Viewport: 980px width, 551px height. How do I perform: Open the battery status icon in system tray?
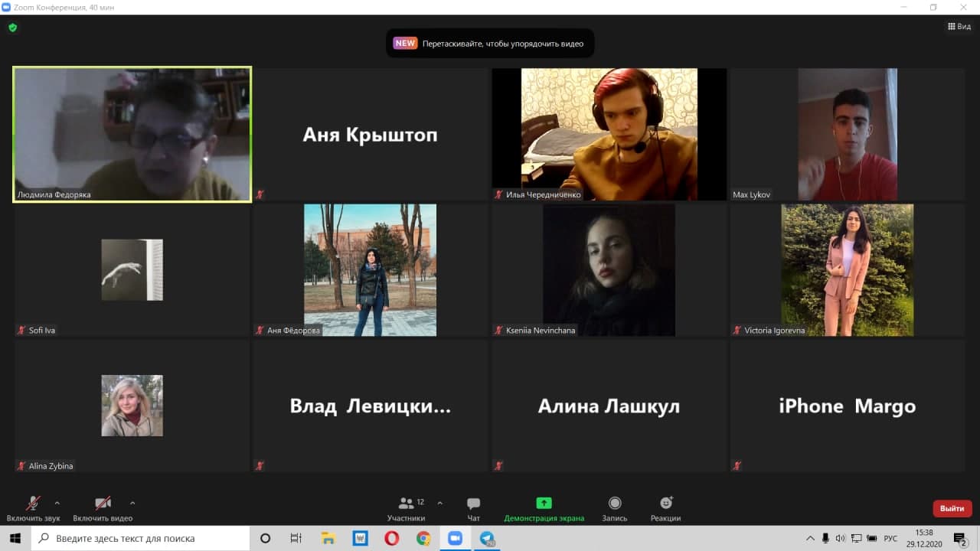(871, 538)
